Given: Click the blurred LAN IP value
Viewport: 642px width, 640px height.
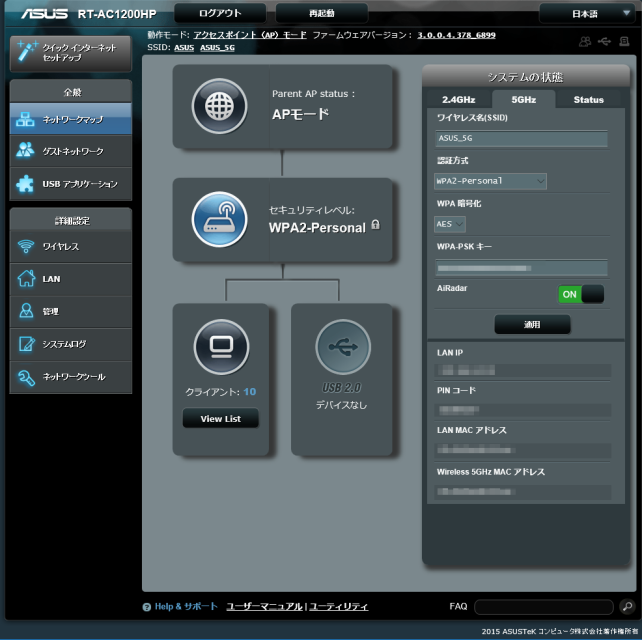Looking at the screenshot, I should (466, 371).
